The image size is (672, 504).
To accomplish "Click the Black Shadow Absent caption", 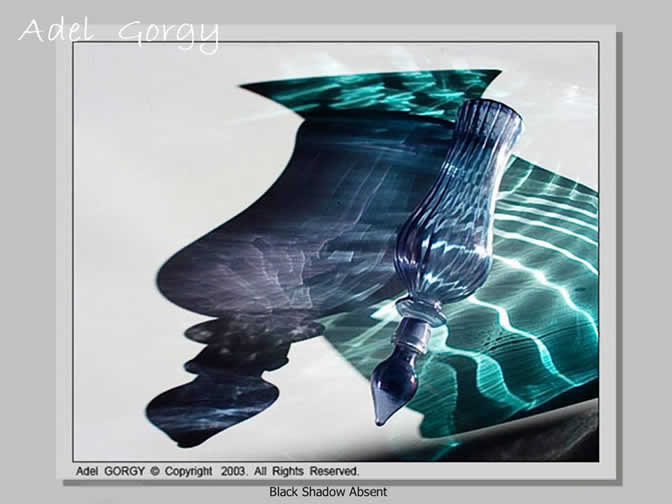I will coord(327,492).
